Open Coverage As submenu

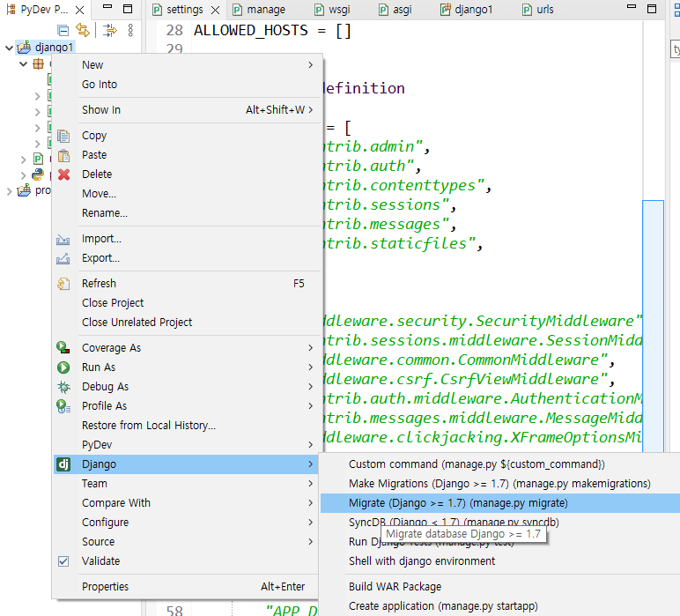pos(188,348)
